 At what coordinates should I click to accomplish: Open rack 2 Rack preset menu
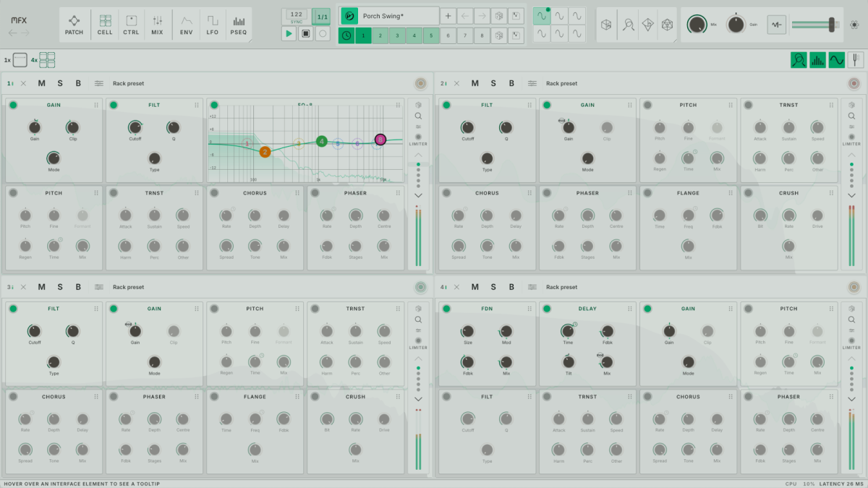point(561,83)
